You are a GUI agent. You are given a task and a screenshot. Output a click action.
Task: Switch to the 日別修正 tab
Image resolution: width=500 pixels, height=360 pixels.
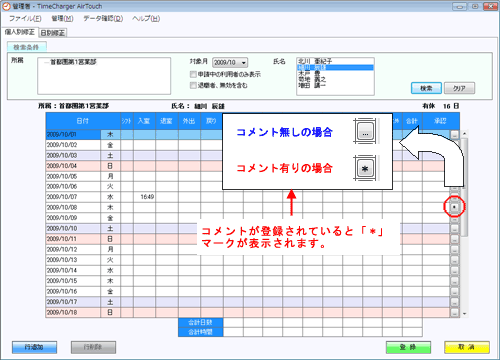53,33
